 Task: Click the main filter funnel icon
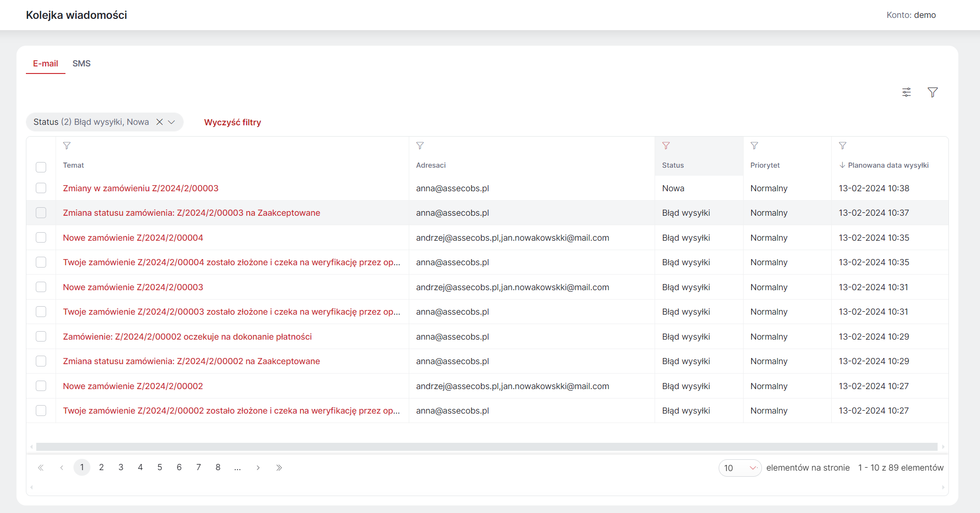(x=932, y=92)
